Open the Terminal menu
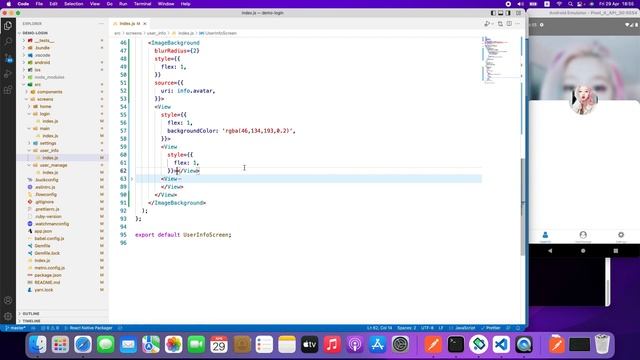The height and width of the screenshot is (360, 640). pos(142,4)
